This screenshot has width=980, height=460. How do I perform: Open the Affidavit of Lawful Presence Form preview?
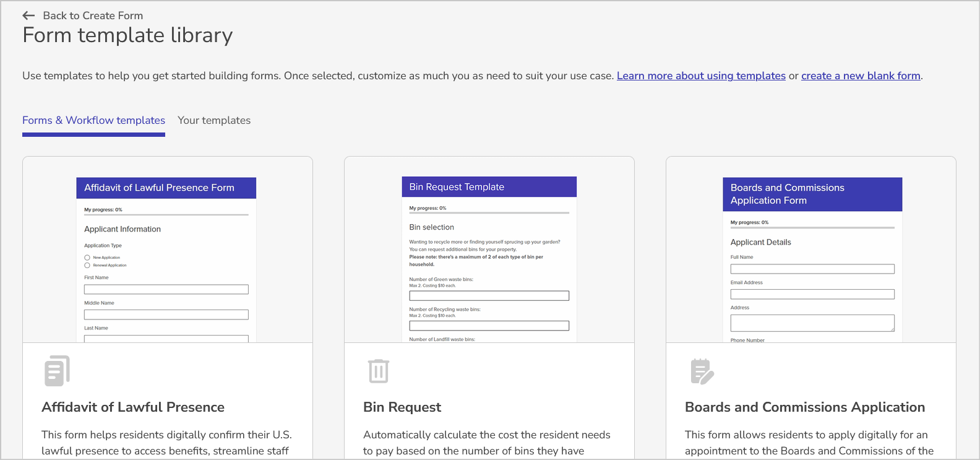click(166, 259)
